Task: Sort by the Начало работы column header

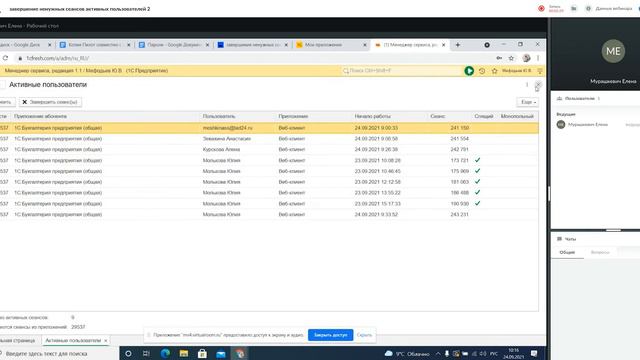Action: (x=372, y=116)
